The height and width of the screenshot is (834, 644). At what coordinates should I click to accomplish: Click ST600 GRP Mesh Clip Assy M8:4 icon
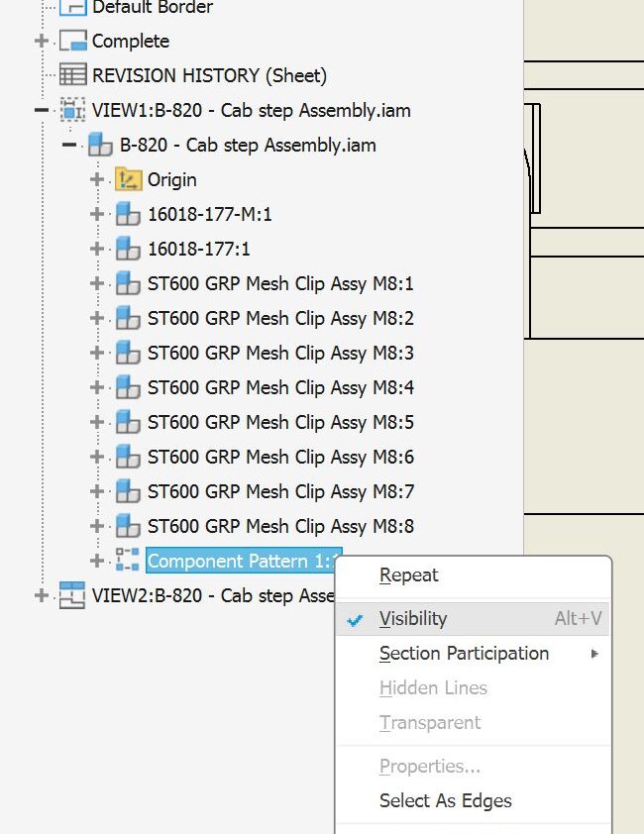pyautogui.click(x=128, y=387)
